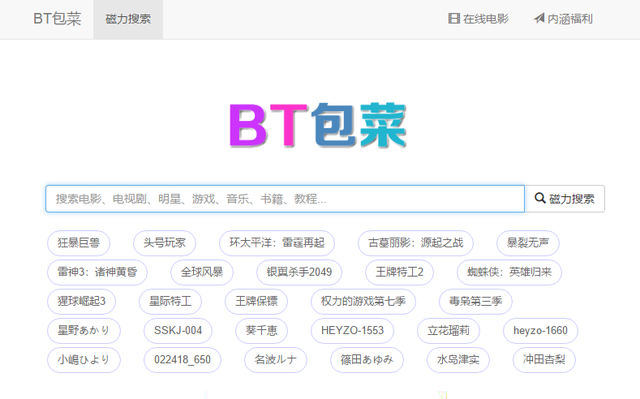Click the large colorful BT包菜 logo
This screenshot has width=640, height=399.
click(x=318, y=125)
